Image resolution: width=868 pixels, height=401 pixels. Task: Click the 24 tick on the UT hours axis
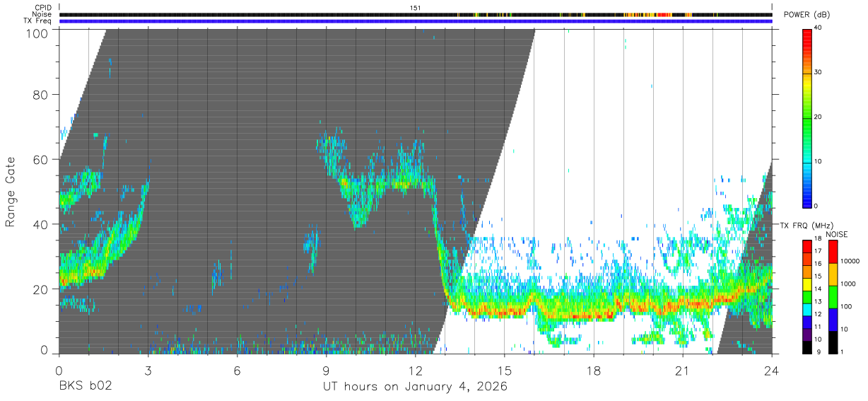point(771,371)
